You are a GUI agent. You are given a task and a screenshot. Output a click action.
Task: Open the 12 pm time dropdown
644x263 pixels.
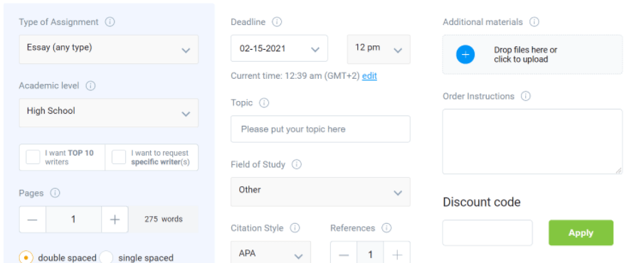click(379, 49)
